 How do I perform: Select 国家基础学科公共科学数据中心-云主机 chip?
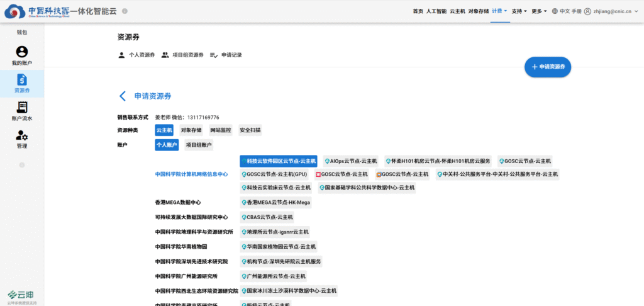[367, 188]
